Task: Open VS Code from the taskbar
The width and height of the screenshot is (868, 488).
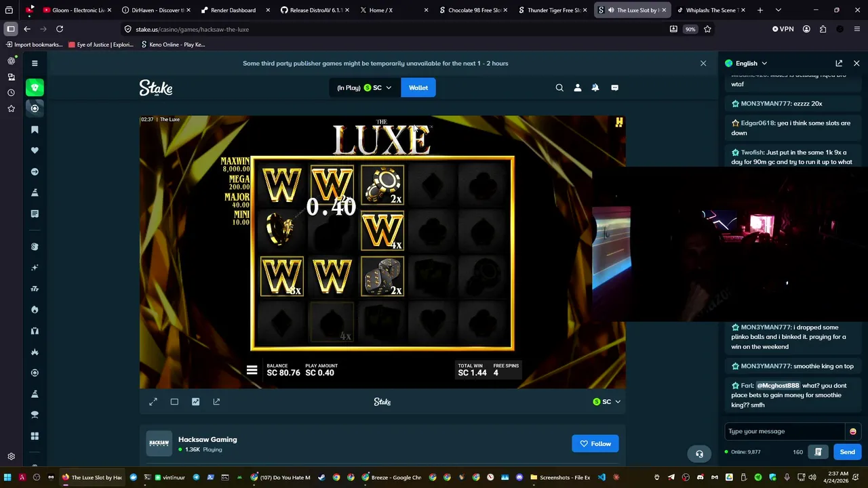Action: click(x=601, y=477)
